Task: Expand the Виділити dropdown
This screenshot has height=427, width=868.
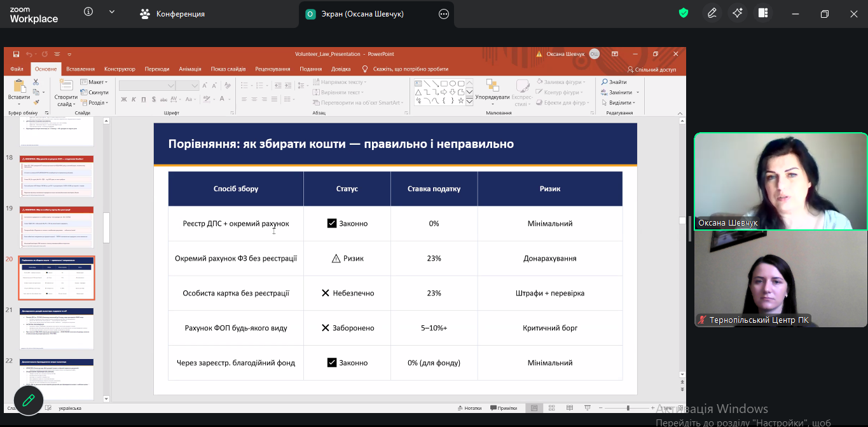Action: [620, 102]
